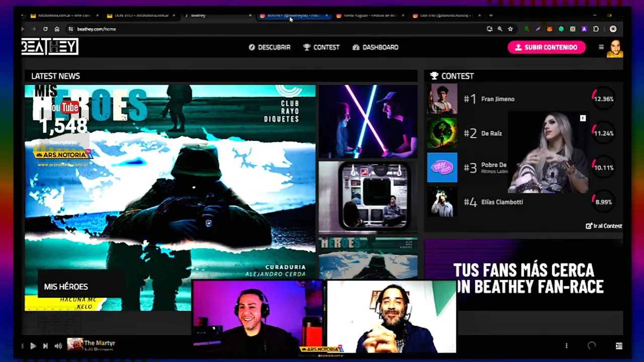Play the current track in player bar
This screenshot has width=644, height=362.
click(33, 346)
